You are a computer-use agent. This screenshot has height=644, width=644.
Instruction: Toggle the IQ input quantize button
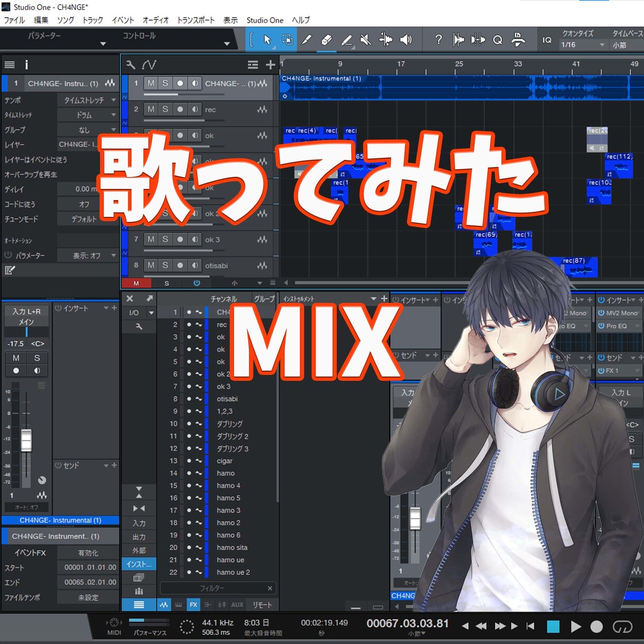pyautogui.click(x=547, y=40)
